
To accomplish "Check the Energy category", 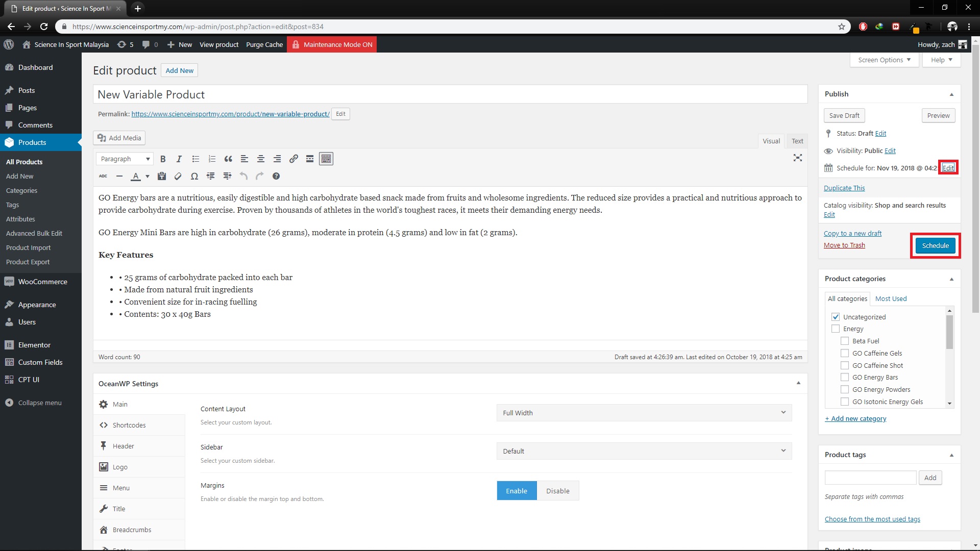I will [836, 329].
